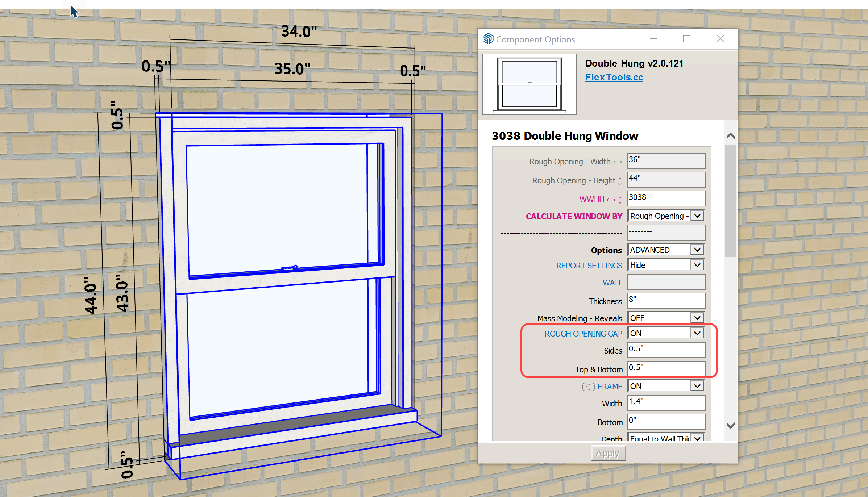The image size is (868, 497).
Task: Click the horizontal arrow icon next to Rough Opening - Width
Action: coord(618,162)
